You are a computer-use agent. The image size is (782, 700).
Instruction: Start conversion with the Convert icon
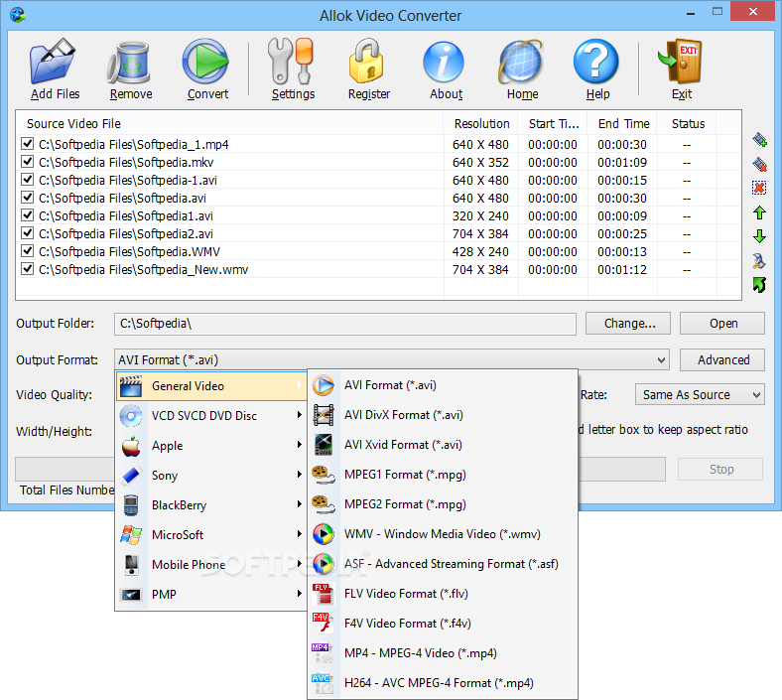(205, 62)
